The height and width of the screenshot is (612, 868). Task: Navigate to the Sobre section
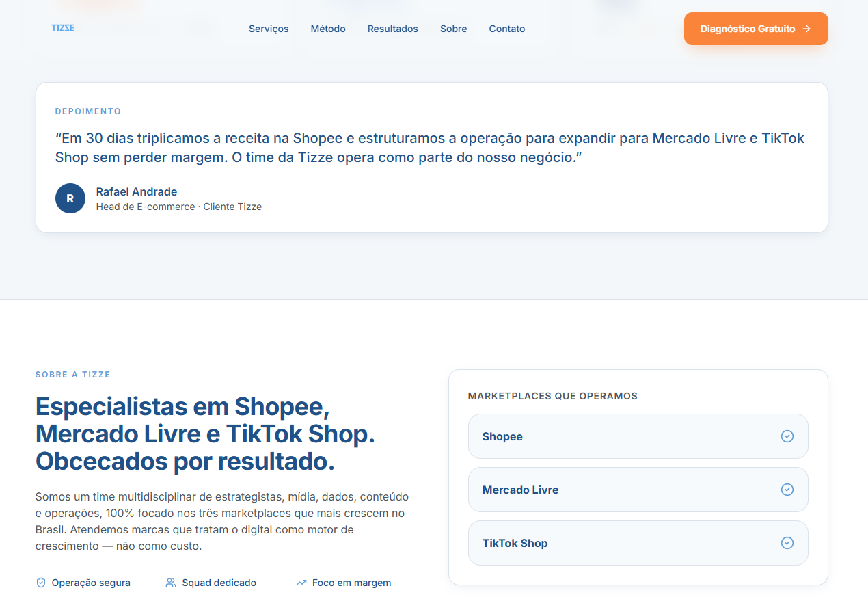tap(454, 29)
